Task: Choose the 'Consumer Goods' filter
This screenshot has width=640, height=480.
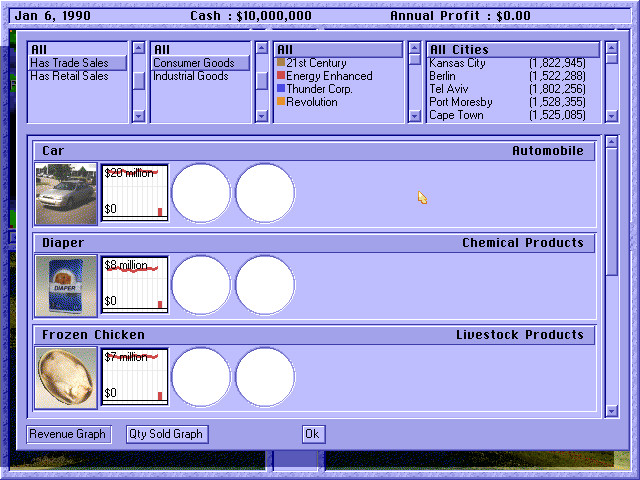Action: (200, 63)
